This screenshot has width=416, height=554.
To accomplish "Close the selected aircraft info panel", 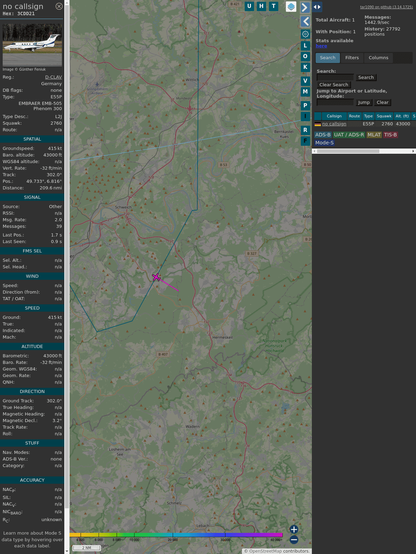I will (59, 6).
